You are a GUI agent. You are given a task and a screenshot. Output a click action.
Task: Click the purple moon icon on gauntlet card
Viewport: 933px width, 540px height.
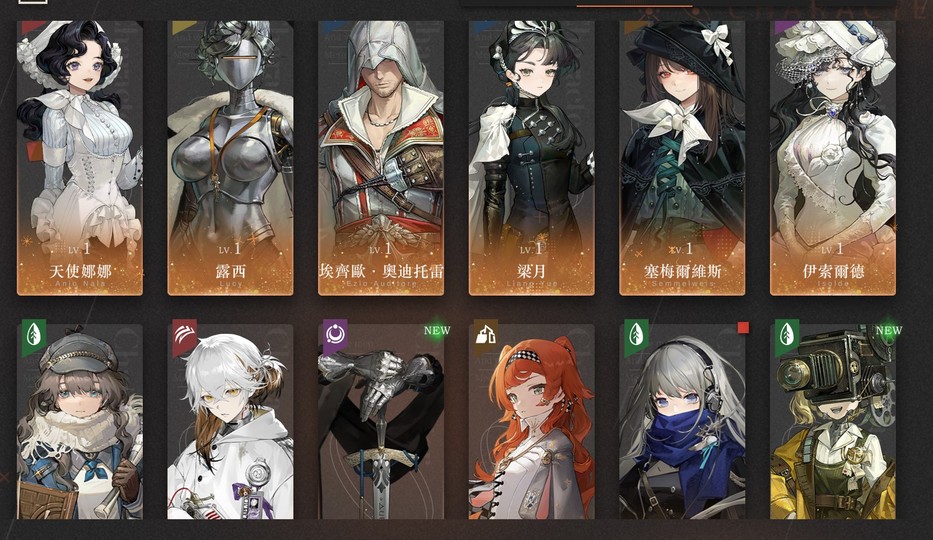334,336
